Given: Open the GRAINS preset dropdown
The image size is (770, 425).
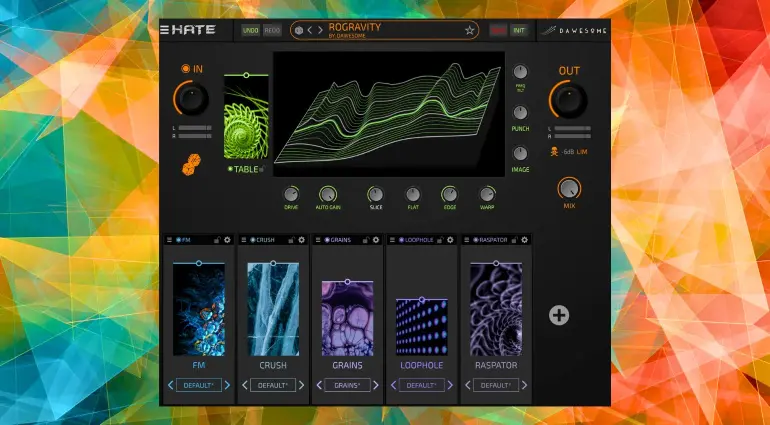Looking at the screenshot, I should [347, 385].
